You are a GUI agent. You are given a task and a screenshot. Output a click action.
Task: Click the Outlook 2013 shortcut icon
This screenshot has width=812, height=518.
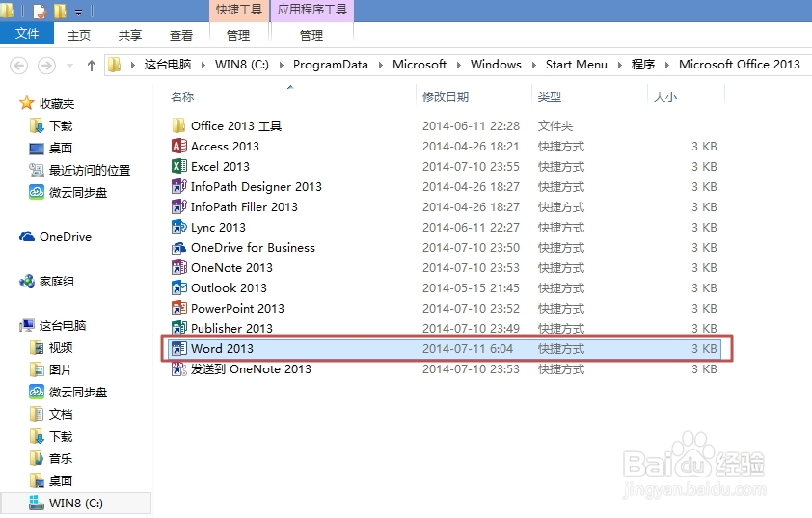[x=178, y=287]
